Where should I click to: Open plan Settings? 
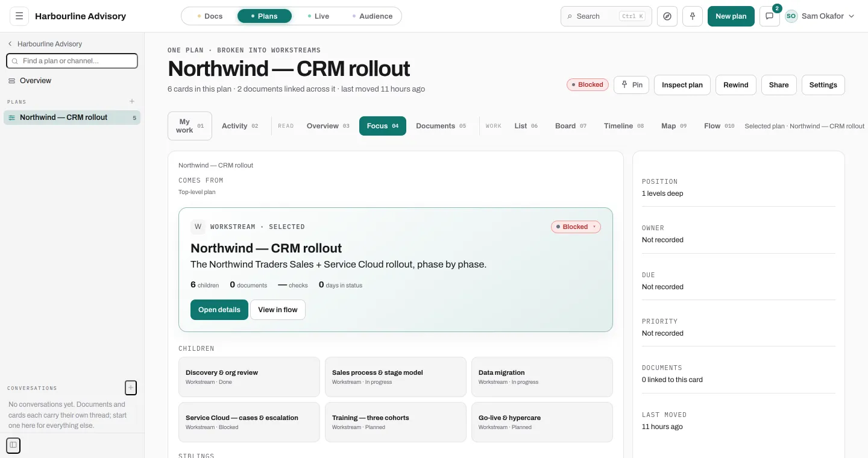point(823,85)
